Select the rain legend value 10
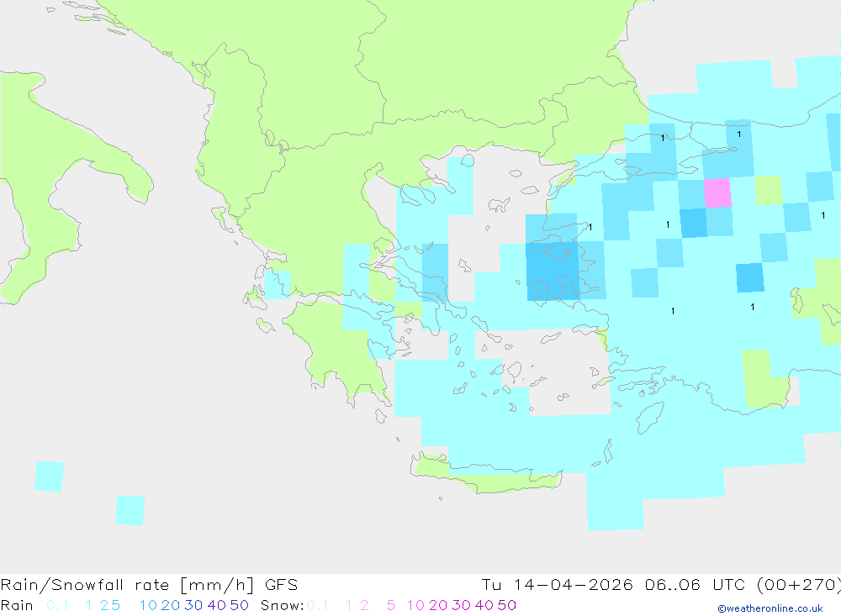 [x=148, y=605]
